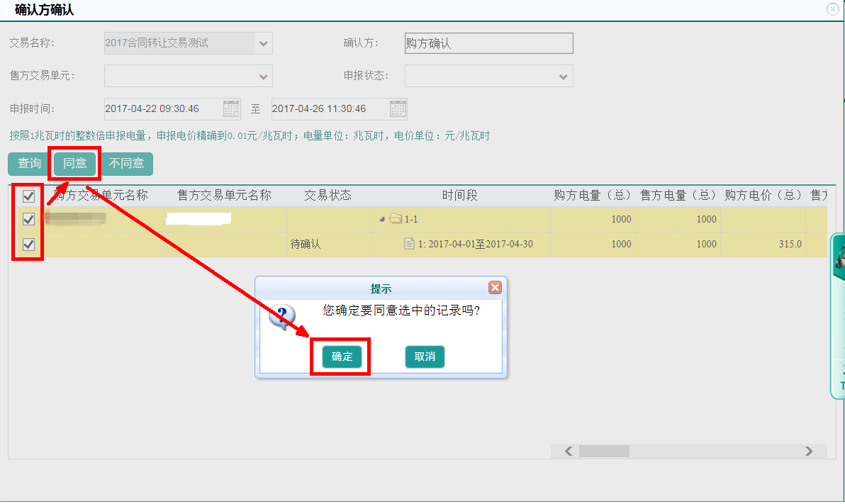Uncheck the 待确认 row checkbox
The image size is (845, 504).
point(29,245)
